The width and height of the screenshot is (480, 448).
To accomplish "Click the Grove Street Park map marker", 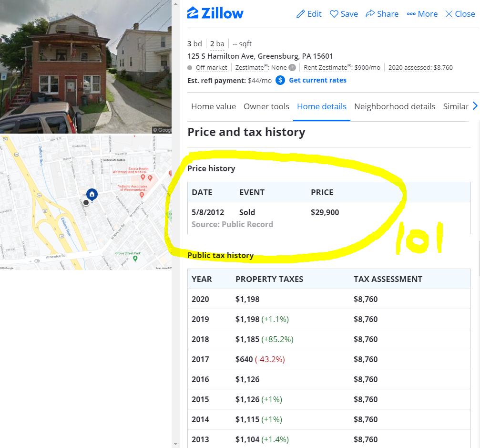I will click(135, 258).
